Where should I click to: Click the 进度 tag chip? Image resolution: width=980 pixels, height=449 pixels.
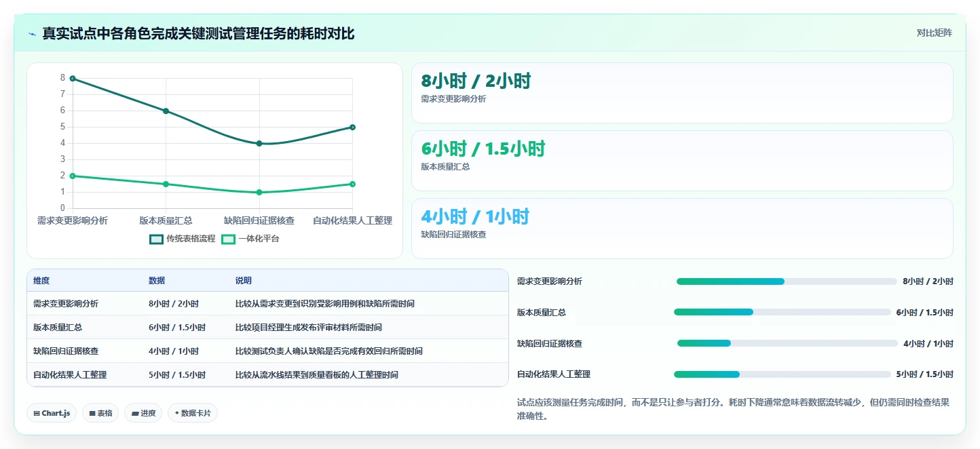143,413
